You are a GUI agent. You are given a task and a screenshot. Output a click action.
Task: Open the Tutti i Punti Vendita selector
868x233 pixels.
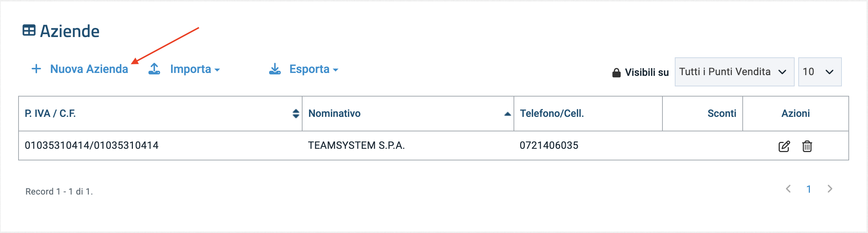(734, 72)
